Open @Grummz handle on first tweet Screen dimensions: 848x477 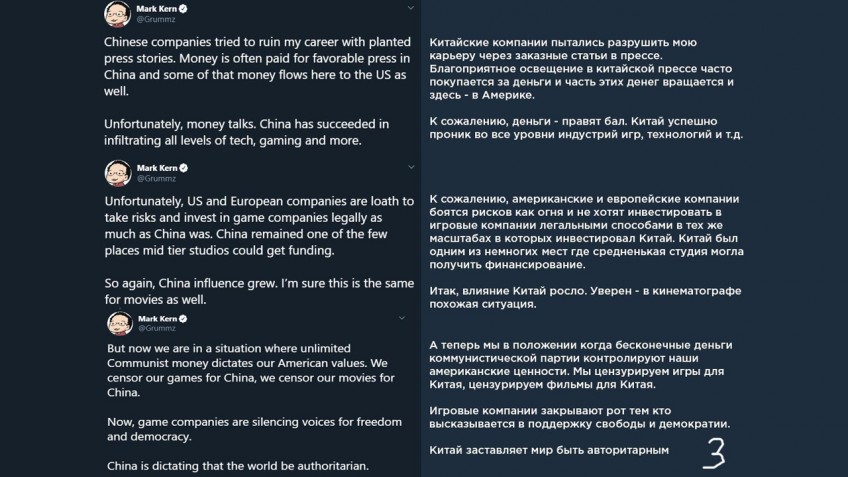[x=156, y=19]
